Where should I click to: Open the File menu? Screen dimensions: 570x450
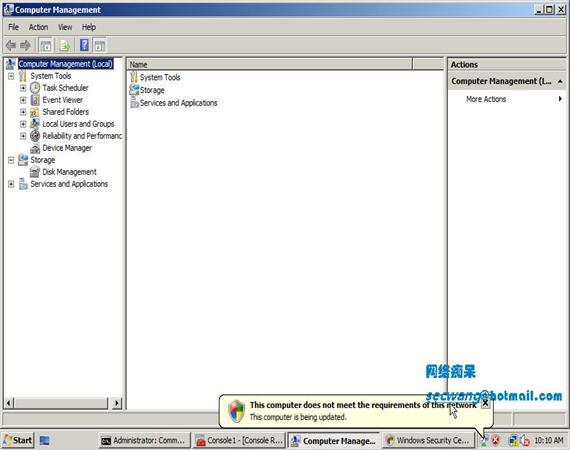tap(13, 27)
